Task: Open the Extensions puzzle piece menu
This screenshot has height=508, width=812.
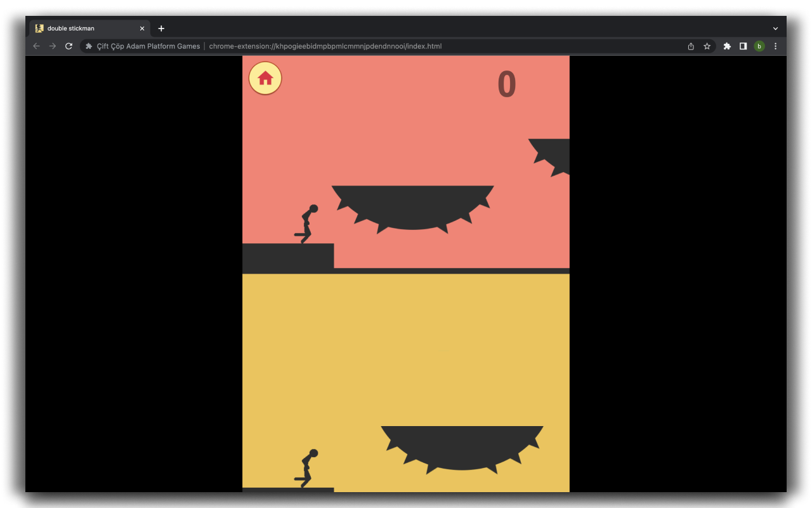Action: [727, 46]
